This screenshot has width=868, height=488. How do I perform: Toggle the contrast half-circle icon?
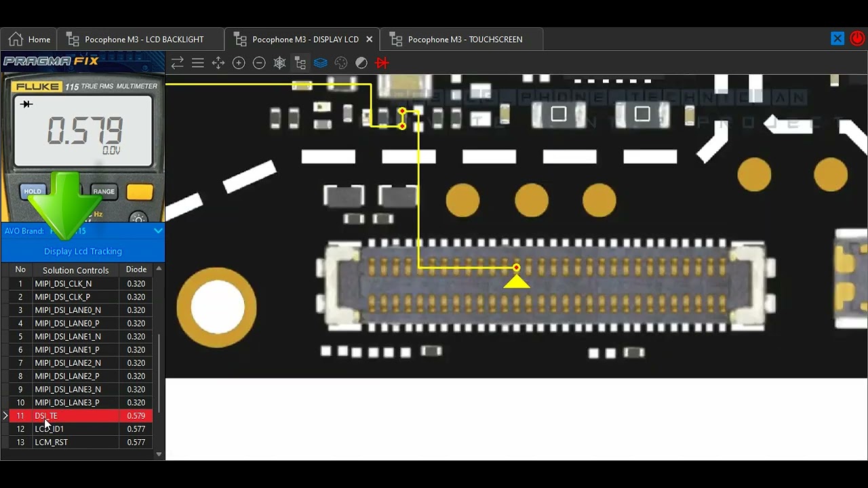point(361,63)
